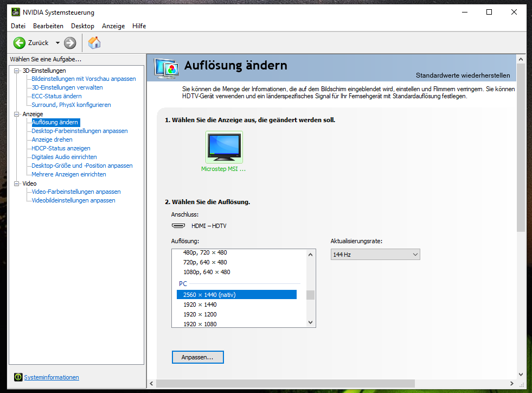The image size is (532, 393).
Task: Open the Bearbeiten menu
Action: click(48, 26)
